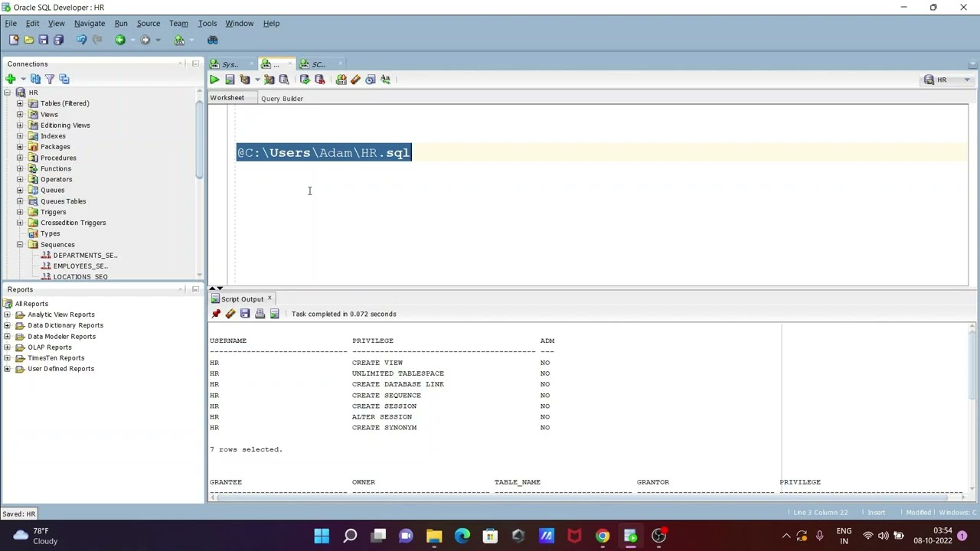Open File Explorer from taskbar
This screenshot has width=980, height=551.
[x=434, y=536]
